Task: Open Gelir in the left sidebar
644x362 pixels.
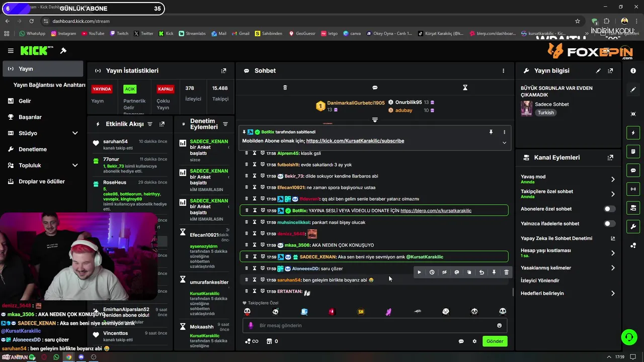Action: [x=43, y=101]
